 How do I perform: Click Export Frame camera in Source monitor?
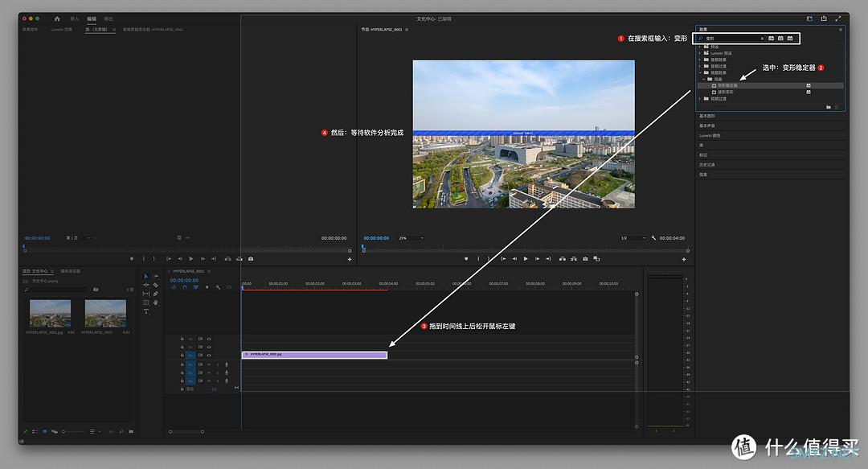tap(251, 259)
